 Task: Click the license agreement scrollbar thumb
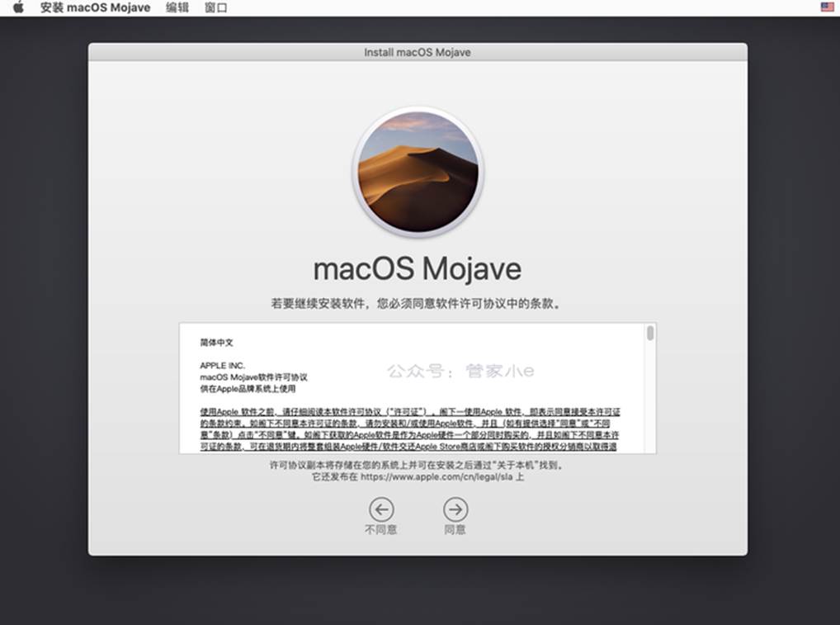tap(650, 333)
